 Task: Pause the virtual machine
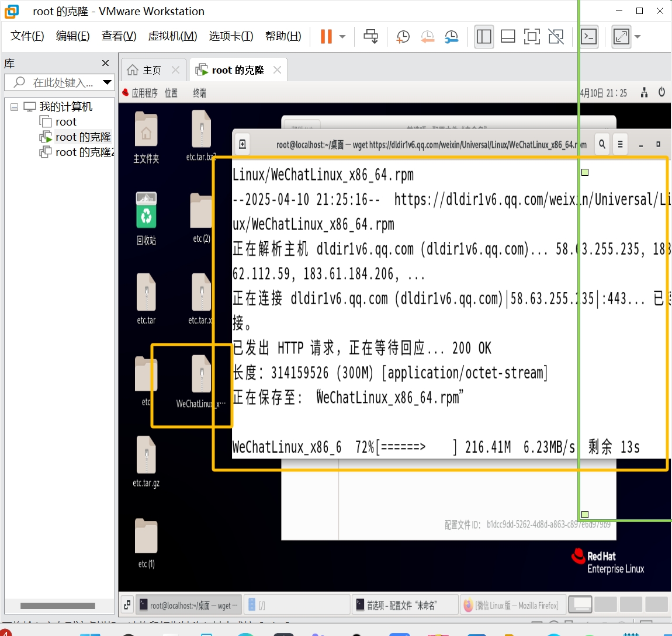(326, 36)
